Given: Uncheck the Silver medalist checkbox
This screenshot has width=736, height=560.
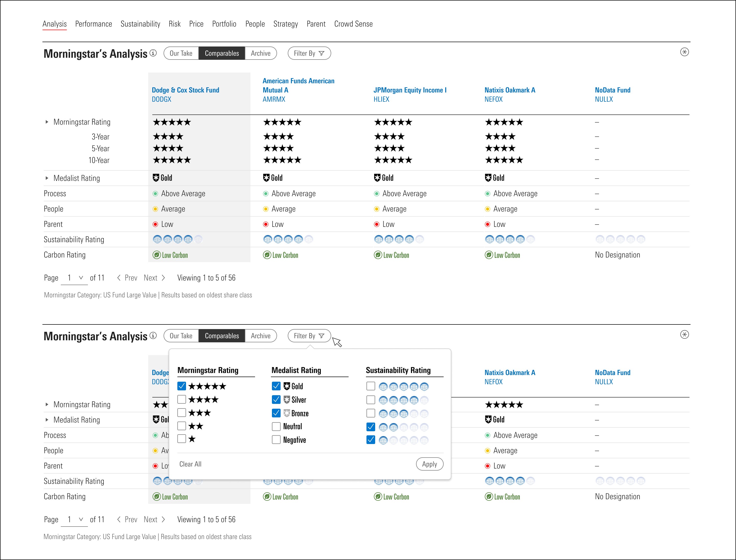Looking at the screenshot, I should [x=276, y=399].
